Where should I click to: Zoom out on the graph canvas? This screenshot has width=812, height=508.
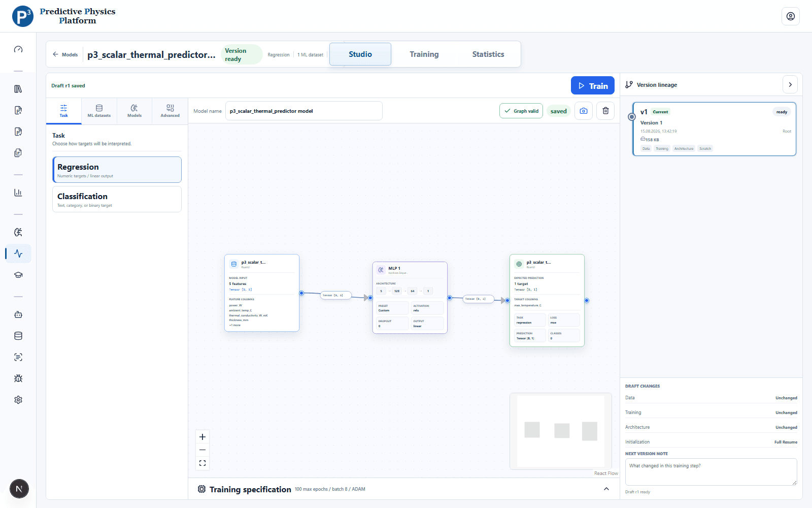tap(202, 450)
